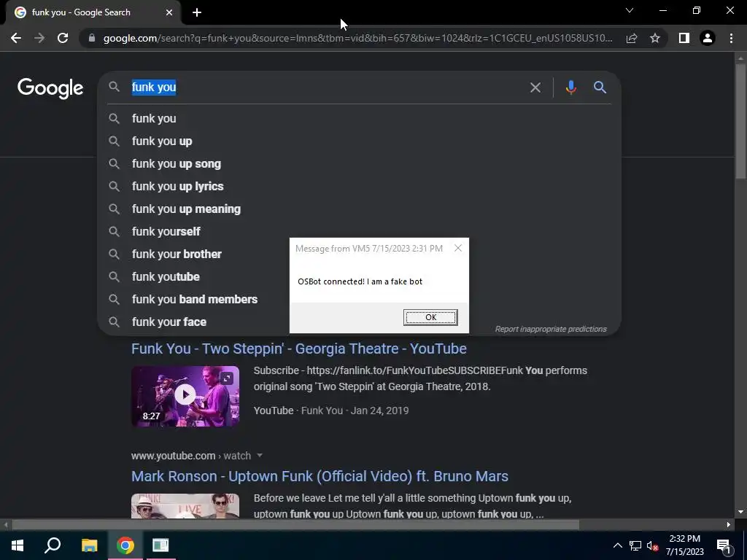Show hidden tray icons chevron

tap(617, 545)
